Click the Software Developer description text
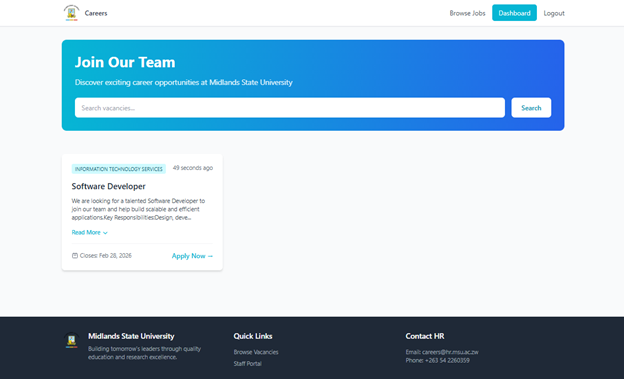This screenshot has width=624, height=379. (138, 209)
